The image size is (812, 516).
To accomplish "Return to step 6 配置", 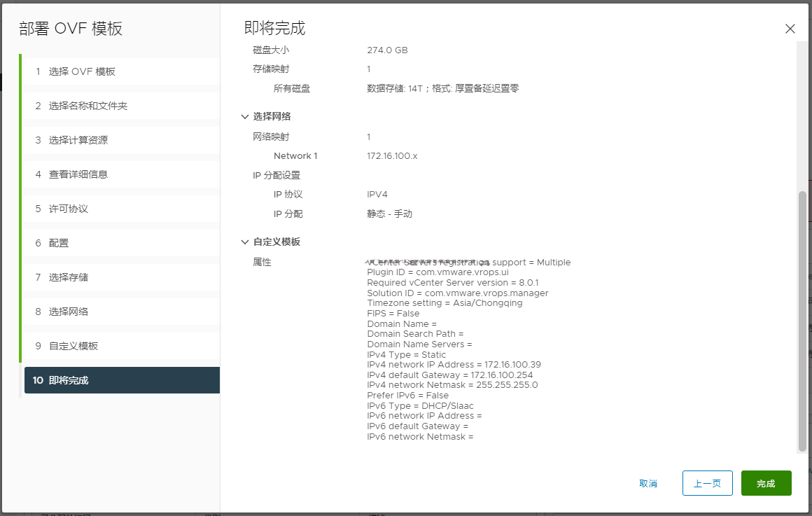I will [x=59, y=243].
